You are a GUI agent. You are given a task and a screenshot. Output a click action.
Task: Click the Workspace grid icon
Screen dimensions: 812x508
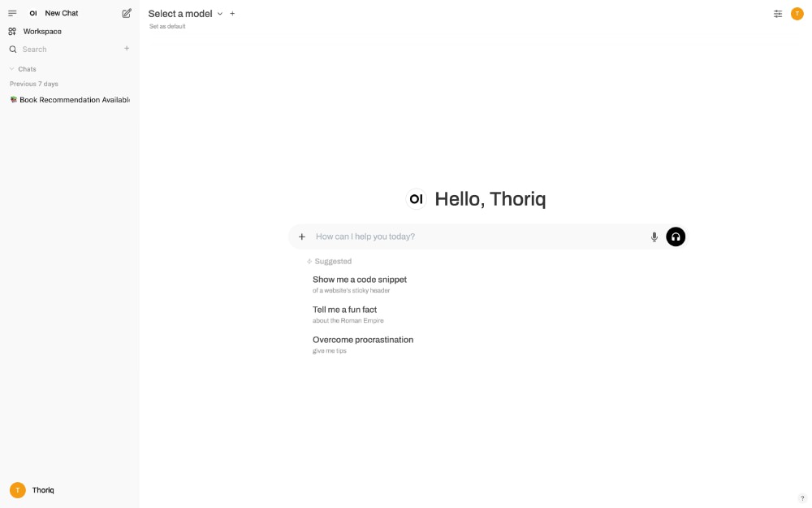pyautogui.click(x=12, y=32)
